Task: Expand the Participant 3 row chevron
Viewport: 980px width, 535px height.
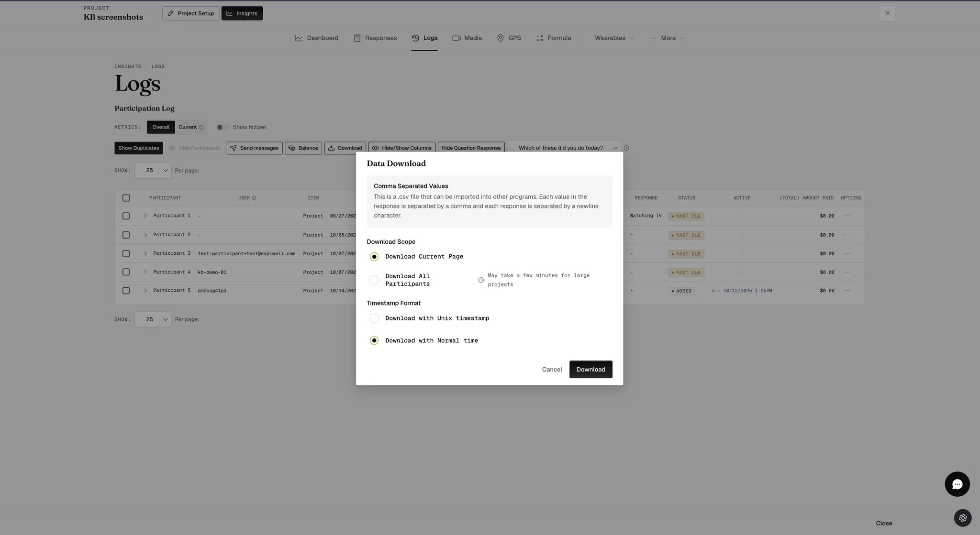Action: click(x=145, y=254)
